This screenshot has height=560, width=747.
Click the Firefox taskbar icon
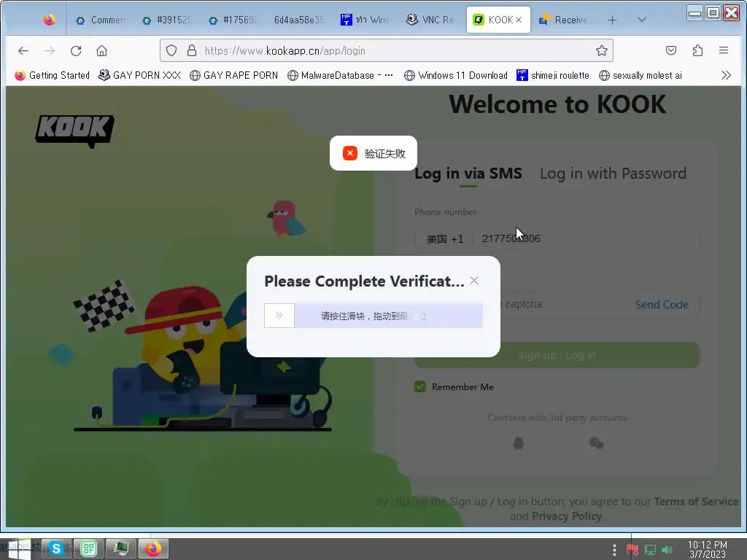pyautogui.click(x=153, y=548)
